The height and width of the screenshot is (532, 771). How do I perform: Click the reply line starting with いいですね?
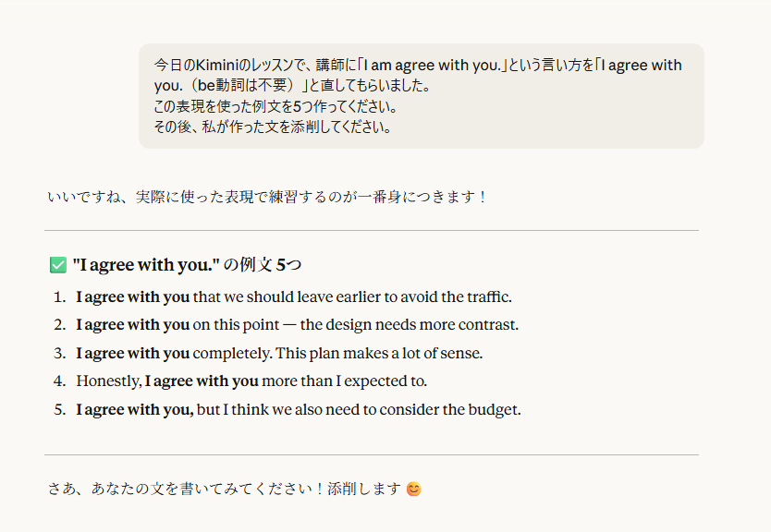point(267,197)
